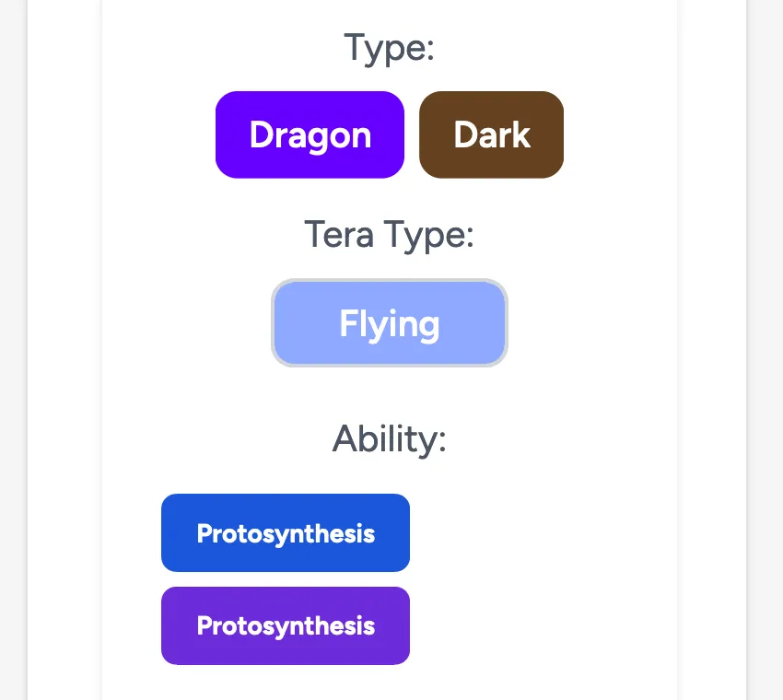
Task: View the Dark typing information
Action: click(x=491, y=134)
